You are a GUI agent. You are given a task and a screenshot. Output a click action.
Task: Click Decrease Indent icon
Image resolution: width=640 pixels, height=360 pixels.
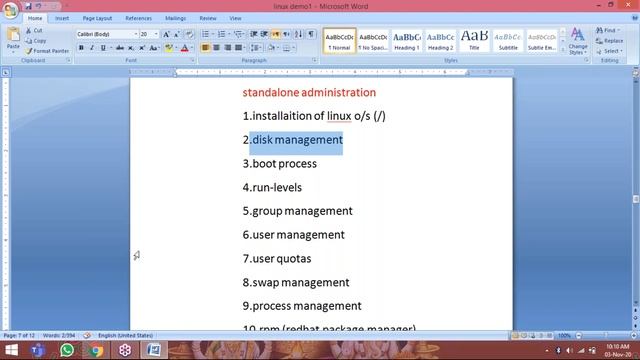click(253, 34)
